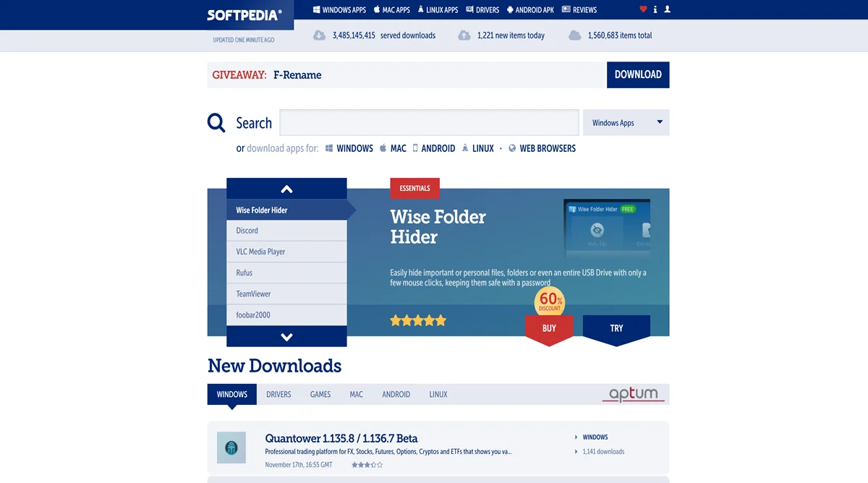Choose the MAC platform download link

393,148
